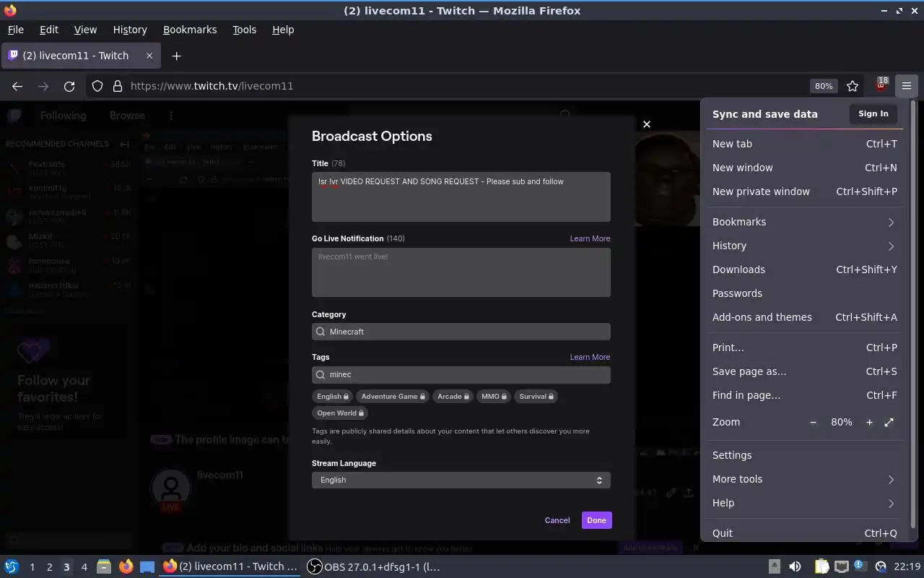This screenshot has height=578, width=924.
Task: Click the Open World tag chip
Action: pyautogui.click(x=341, y=413)
